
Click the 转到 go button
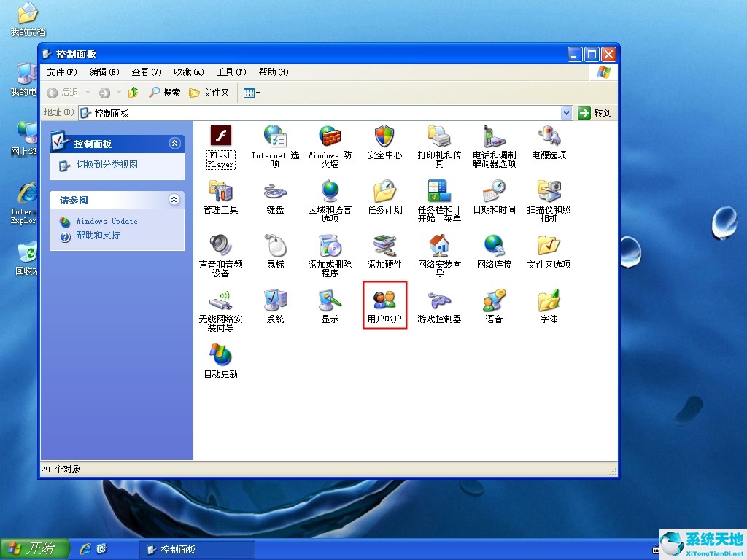coord(595,113)
